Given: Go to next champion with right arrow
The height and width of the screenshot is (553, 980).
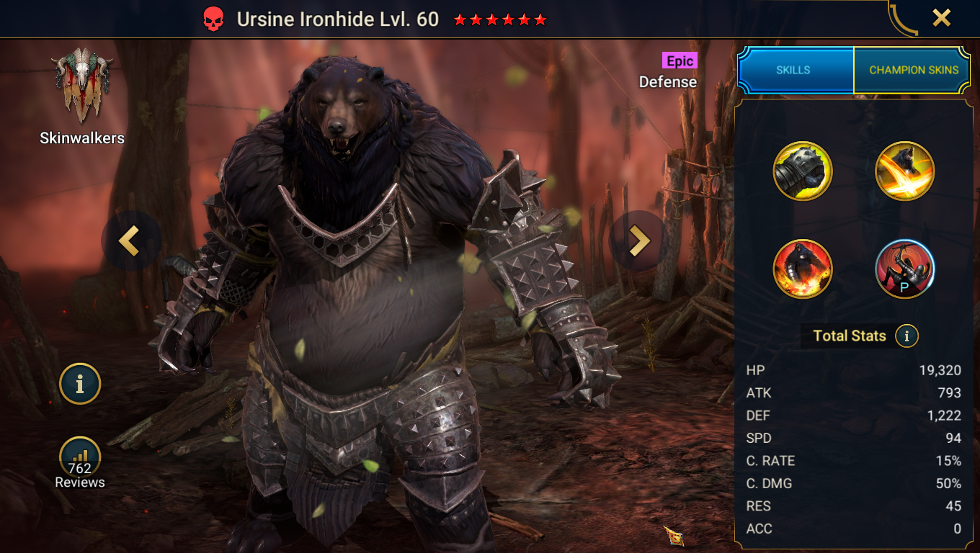Looking at the screenshot, I should pyautogui.click(x=639, y=240).
